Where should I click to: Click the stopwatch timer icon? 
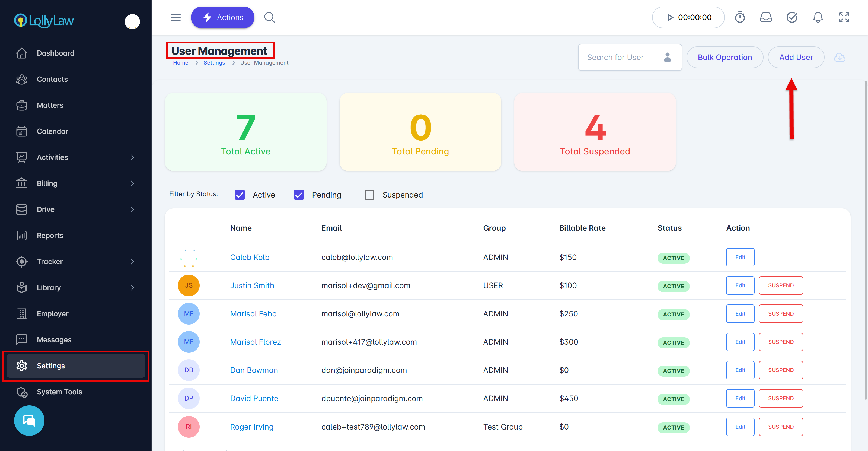(x=740, y=17)
